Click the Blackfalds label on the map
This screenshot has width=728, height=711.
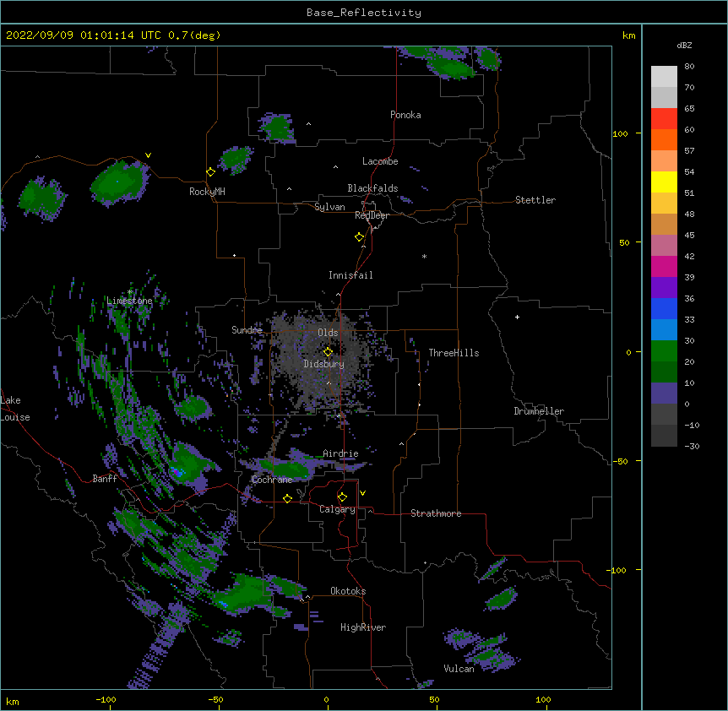(x=372, y=188)
